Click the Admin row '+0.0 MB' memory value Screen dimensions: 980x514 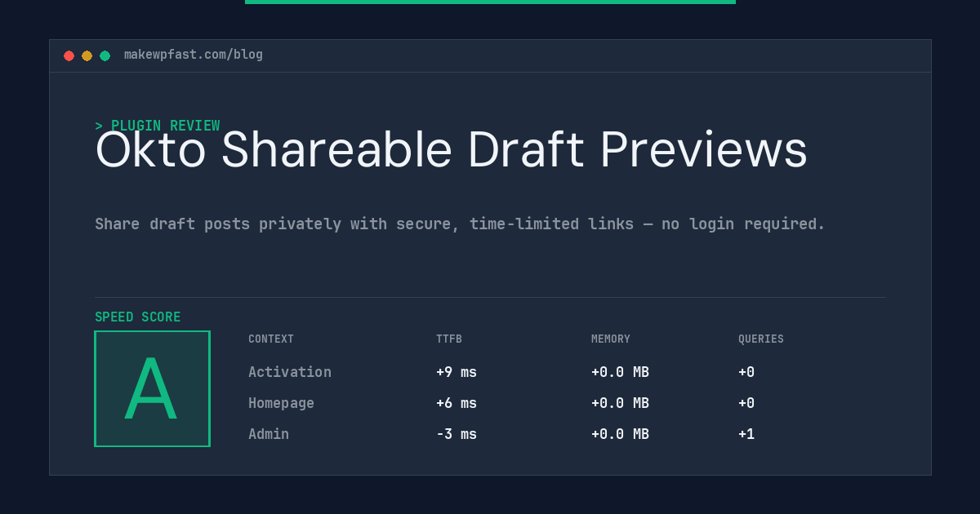(620, 434)
